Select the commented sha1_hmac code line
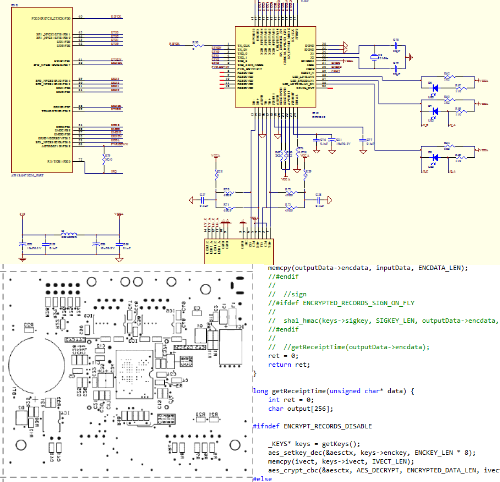This screenshot has width=500, height=482. coord(383,321)
